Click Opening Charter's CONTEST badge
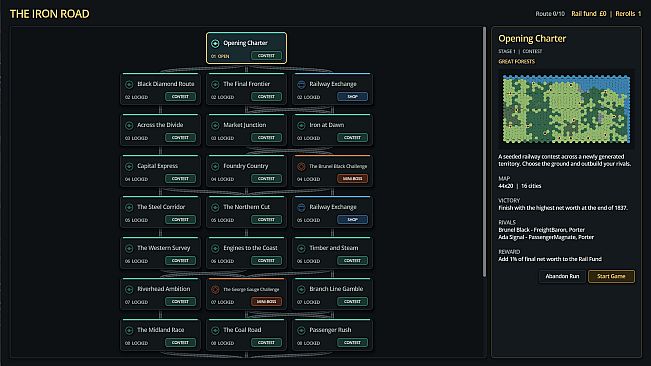The image size is (651, 366). click(266, 56)
